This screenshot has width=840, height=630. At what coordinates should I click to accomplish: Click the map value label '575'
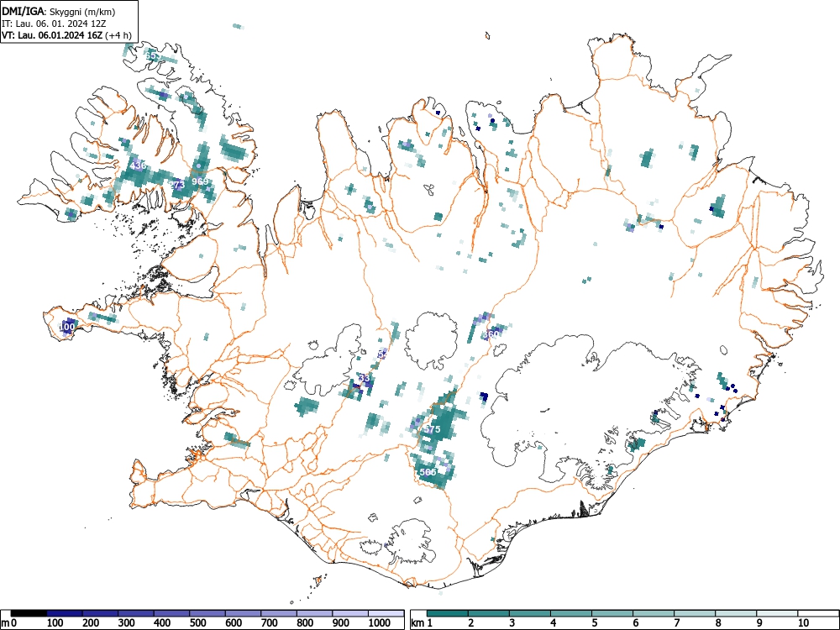point(432,429)
